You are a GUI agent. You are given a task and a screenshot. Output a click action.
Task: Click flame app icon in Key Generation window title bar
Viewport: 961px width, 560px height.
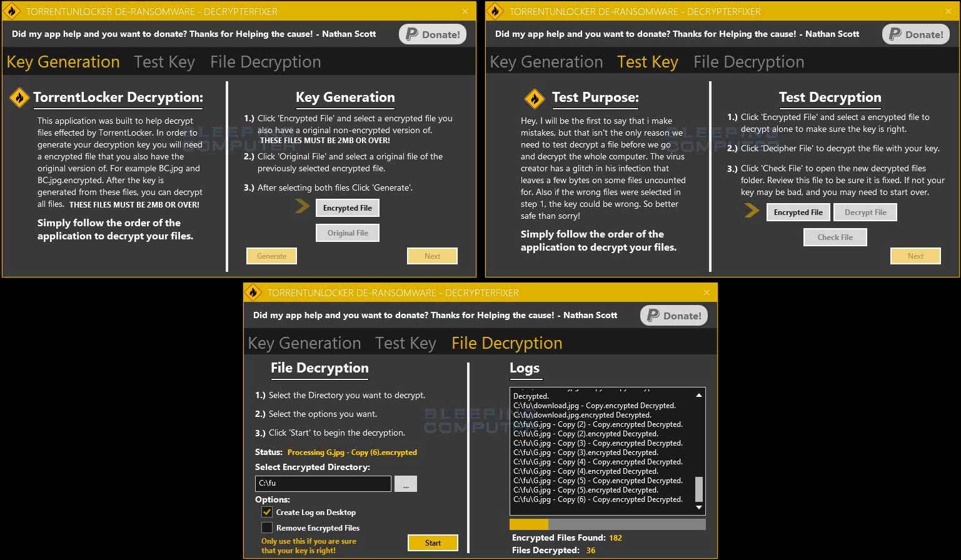(x=12, y=11)
